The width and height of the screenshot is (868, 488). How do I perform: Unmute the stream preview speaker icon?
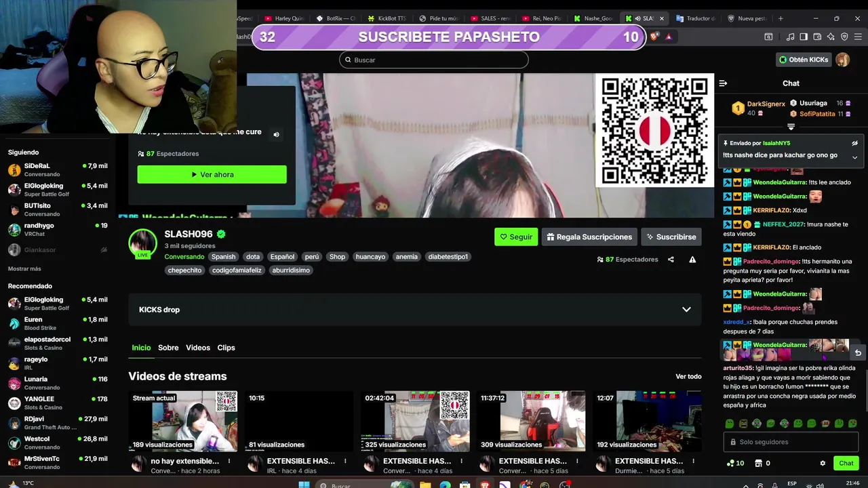(276, 134)
